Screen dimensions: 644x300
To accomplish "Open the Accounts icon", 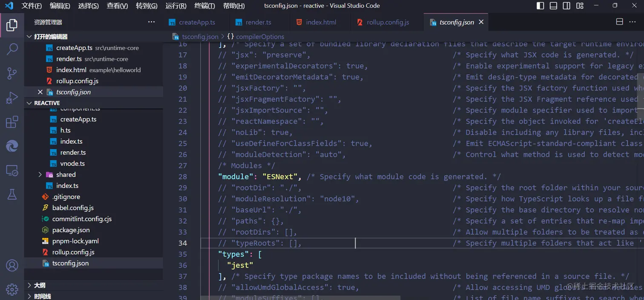I will (12, 265).
